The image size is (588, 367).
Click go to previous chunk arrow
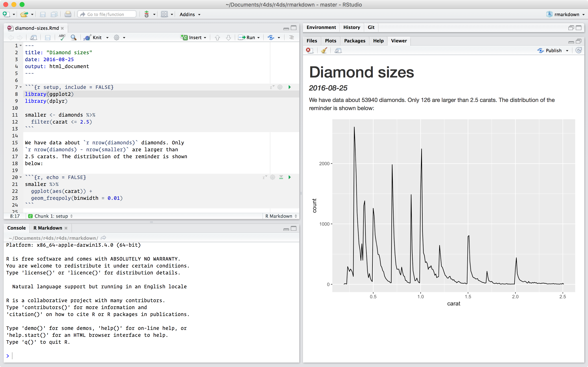pos(217,37)
